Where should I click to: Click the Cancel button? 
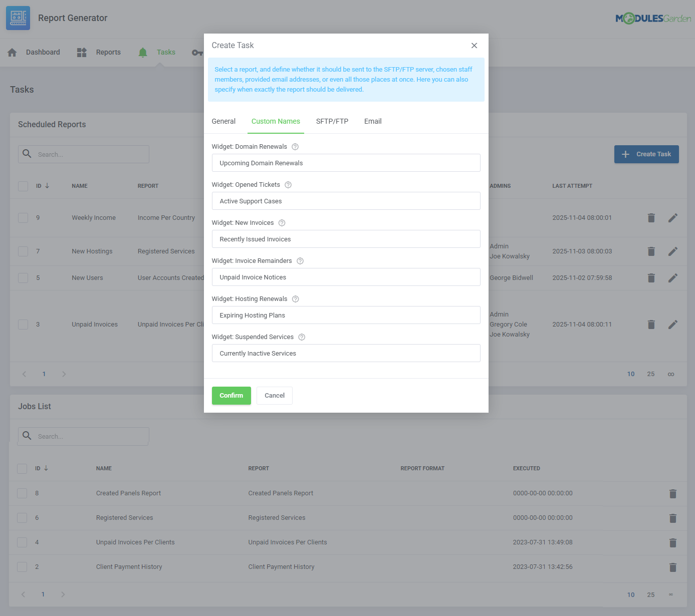[274, 396]
